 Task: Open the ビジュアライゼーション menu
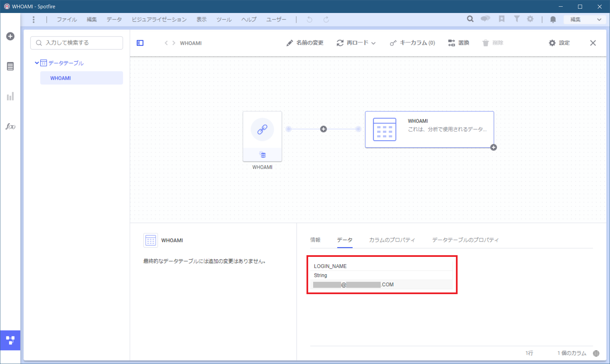(x=159, y=20)
